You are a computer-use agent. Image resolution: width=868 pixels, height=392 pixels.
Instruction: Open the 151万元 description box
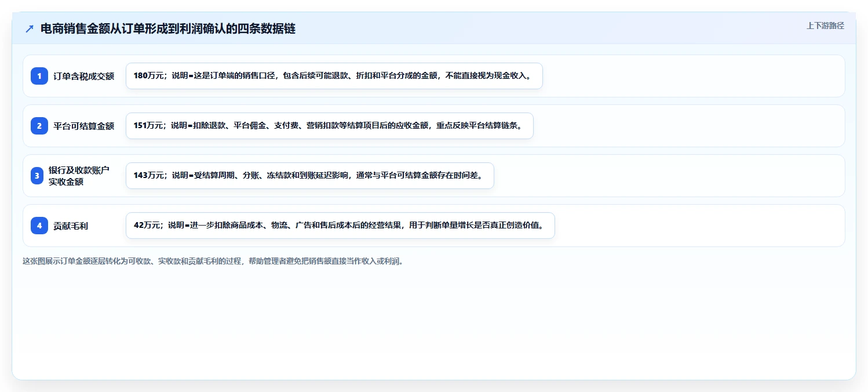pyautogui.click(x=330, y=126)
